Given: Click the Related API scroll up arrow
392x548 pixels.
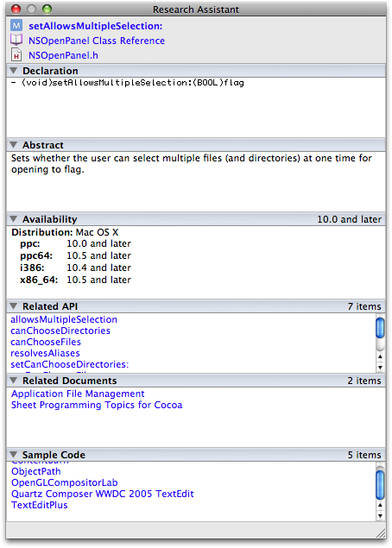Looking at the screenshot, I should (x=380, y=356).
